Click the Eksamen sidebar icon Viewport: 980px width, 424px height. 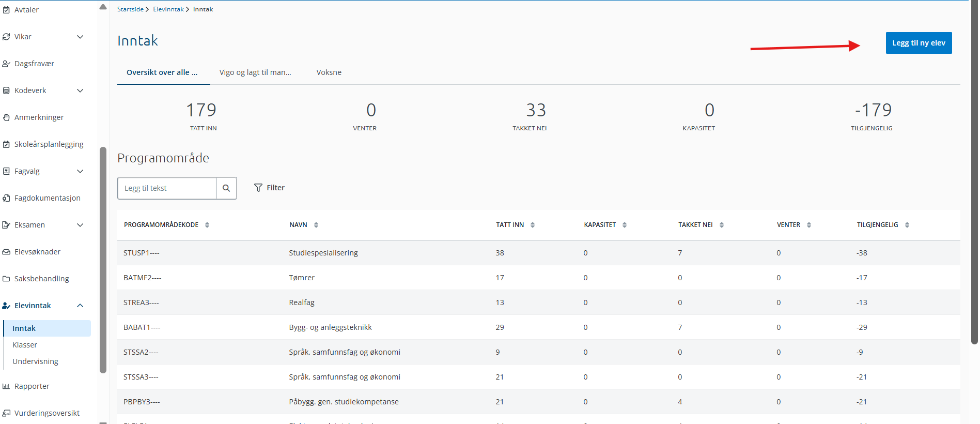pos(6,225)
